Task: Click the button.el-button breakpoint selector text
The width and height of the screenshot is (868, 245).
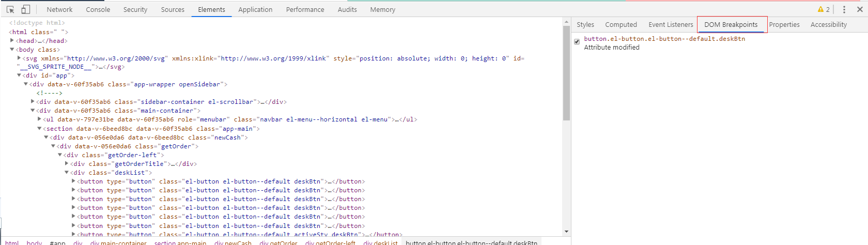Action: click(664, 39)
